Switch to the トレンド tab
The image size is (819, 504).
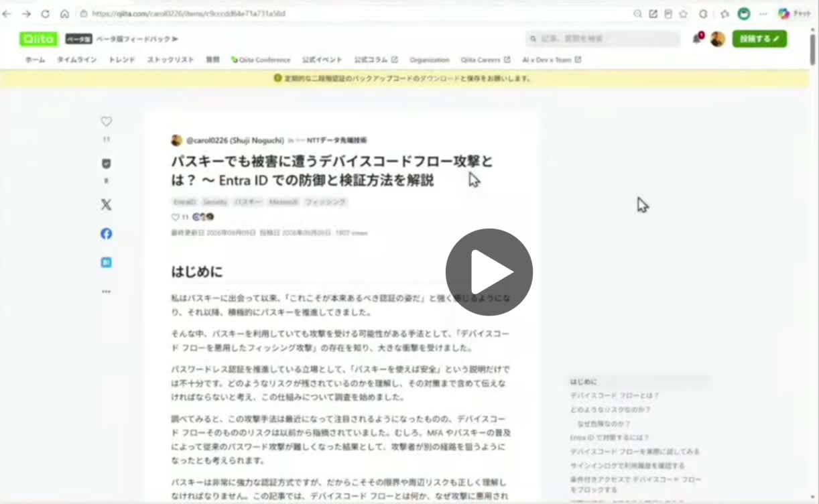pos(121,60)
